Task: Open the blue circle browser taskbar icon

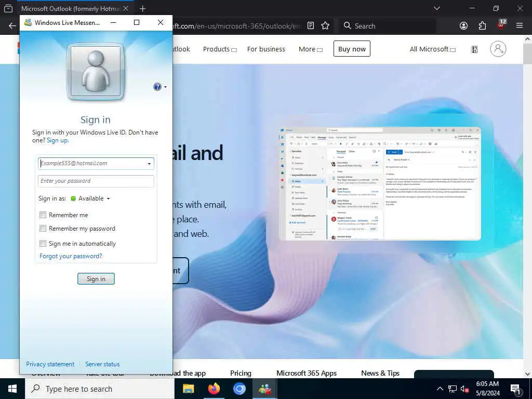Action: 239,389
